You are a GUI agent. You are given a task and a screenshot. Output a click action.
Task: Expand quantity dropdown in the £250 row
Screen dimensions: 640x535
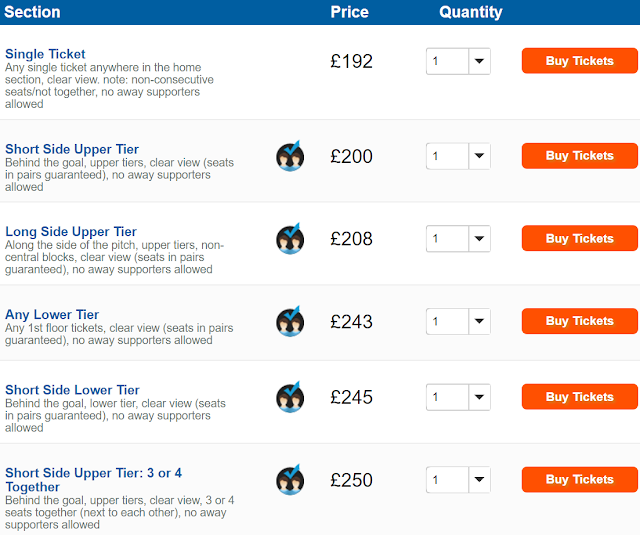[x=458, y=480]
